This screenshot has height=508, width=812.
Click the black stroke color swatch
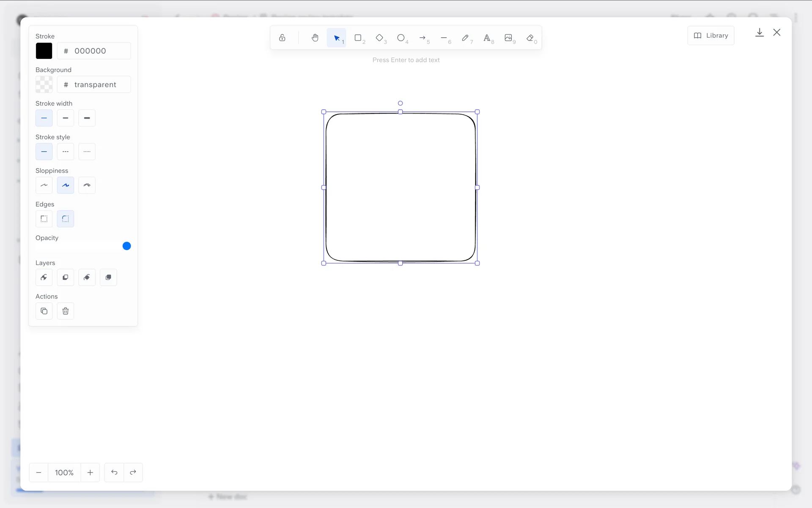pyautogui.click(x=44, y=51)
